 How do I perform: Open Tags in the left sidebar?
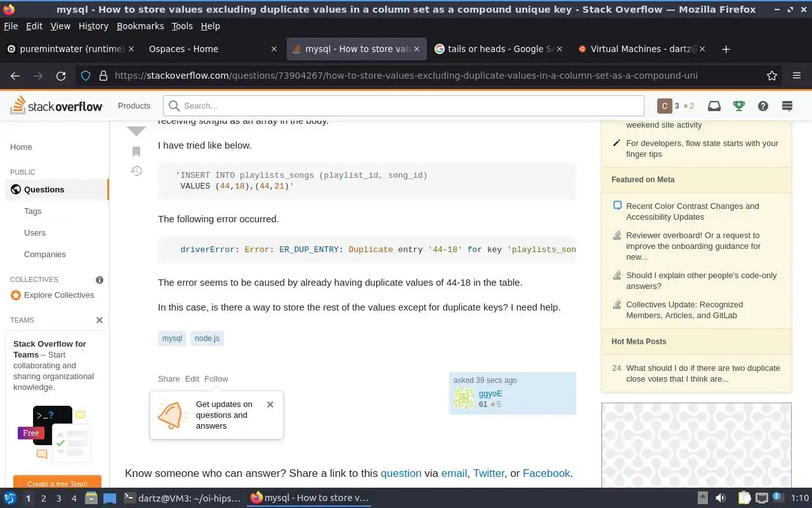coord(33,211)
